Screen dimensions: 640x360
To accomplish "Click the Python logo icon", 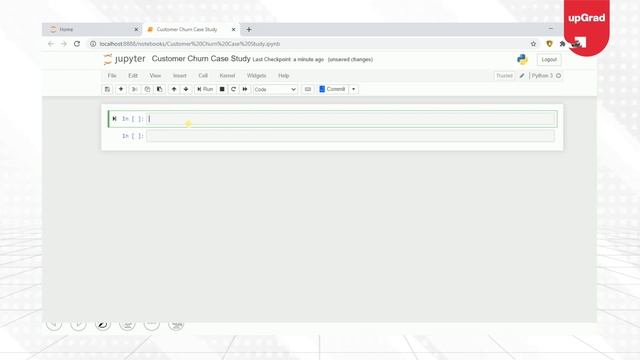I will click(x=522, y=60).
